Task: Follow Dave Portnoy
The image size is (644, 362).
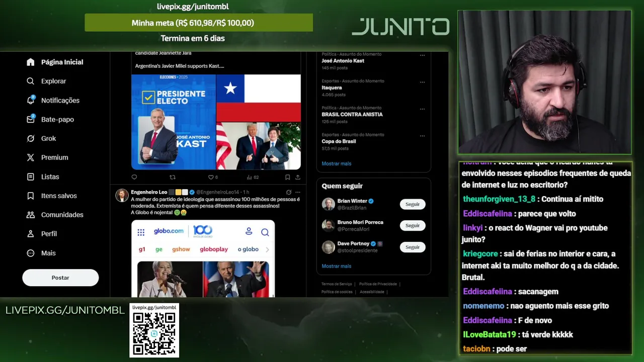Action: (413, 247)
